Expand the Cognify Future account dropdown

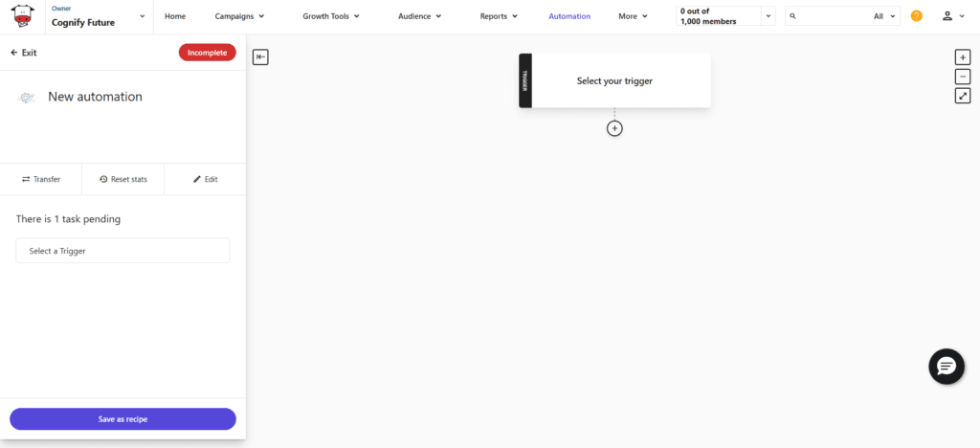point(143,16)
